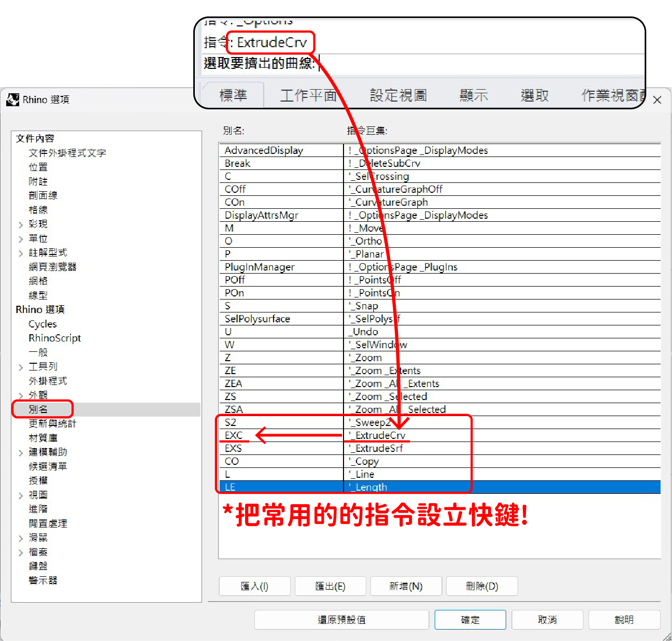Viewport: 672px width, 641px height.
Task: Select 別名 in the options tree
Action: click(38, 409)
